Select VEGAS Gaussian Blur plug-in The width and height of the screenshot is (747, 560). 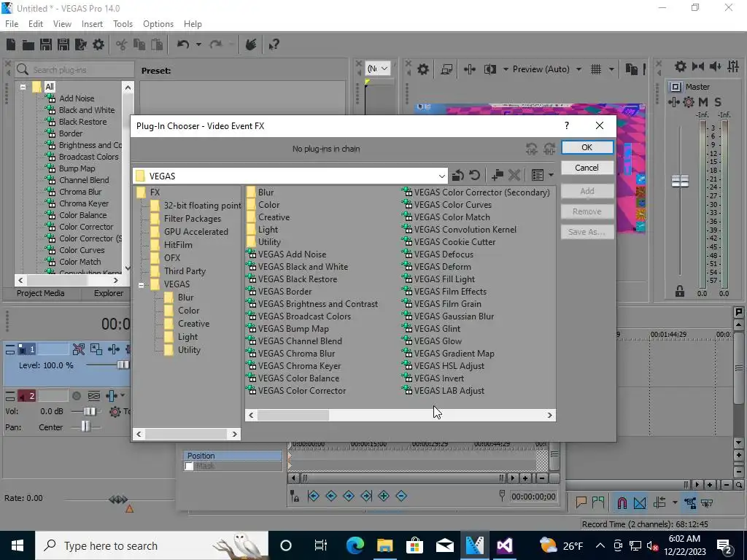tap(448, 316)
